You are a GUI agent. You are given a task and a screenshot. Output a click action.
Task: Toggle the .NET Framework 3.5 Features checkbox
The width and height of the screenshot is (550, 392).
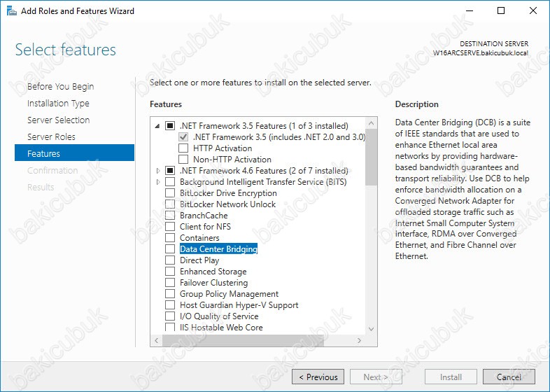[170, 125]
